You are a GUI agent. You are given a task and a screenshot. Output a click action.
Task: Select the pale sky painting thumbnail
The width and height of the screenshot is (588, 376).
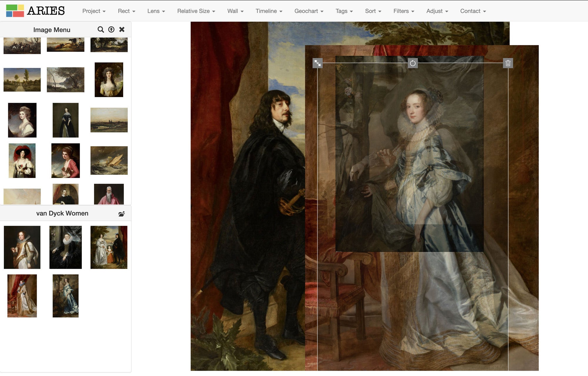pos(22,197)
